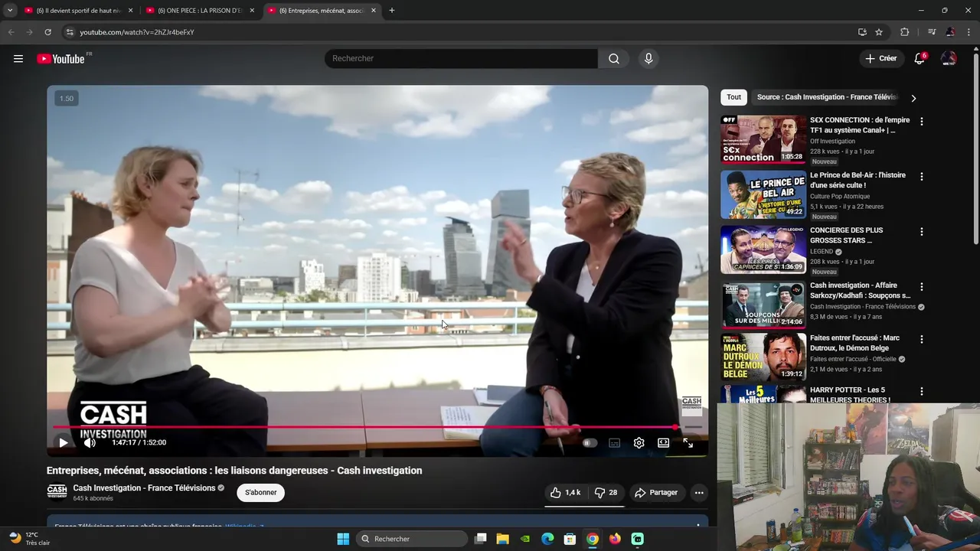Screen dimensions: 980x551
Task: Open options for Sarkozy/Kadhafi video
Action: 922,287
